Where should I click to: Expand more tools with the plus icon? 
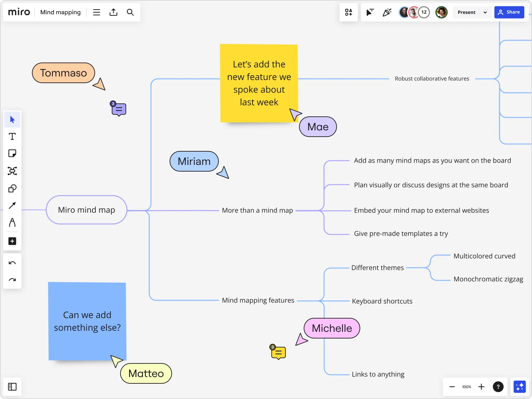click(x=12, y=241)
